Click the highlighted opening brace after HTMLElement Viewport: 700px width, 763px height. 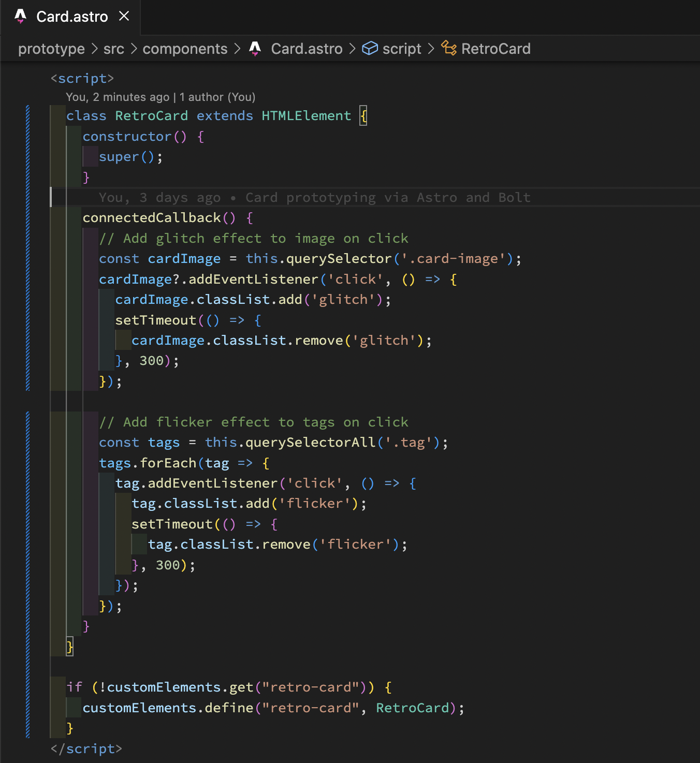(x=363, y=115)
